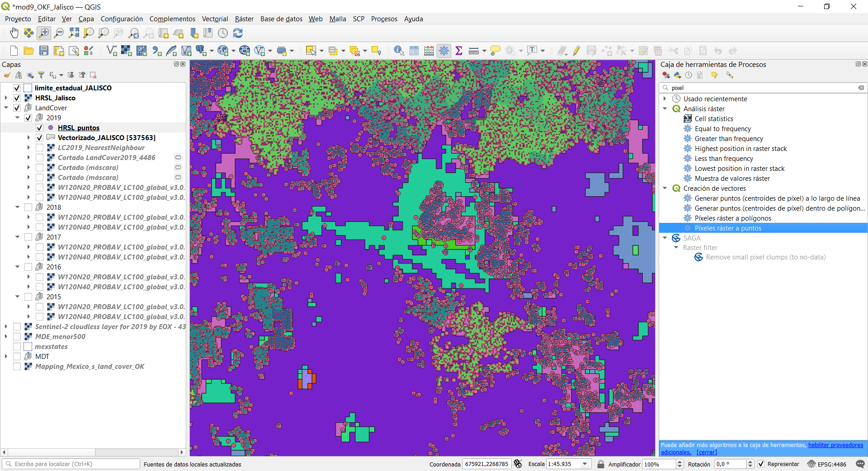Viewport: 868px width, 471px height.
Task: Expand the HRSL_Jalisco layer legend
Action: tap(6, 98)
